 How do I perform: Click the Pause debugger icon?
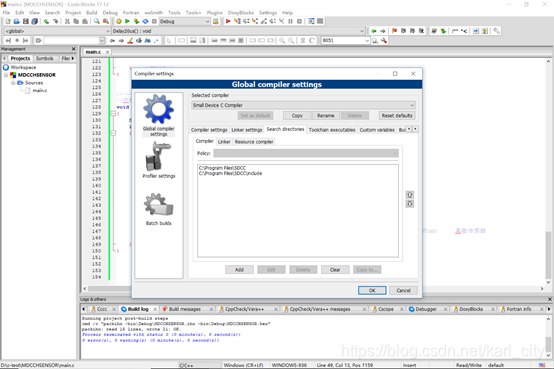pyautogui.click(x=290, y=22)
